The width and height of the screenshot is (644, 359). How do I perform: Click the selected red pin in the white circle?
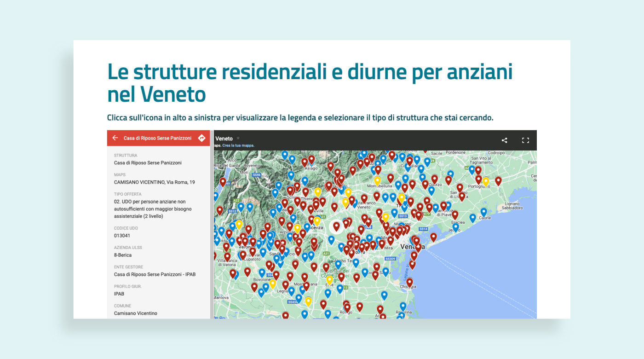[x=336, y=226]
